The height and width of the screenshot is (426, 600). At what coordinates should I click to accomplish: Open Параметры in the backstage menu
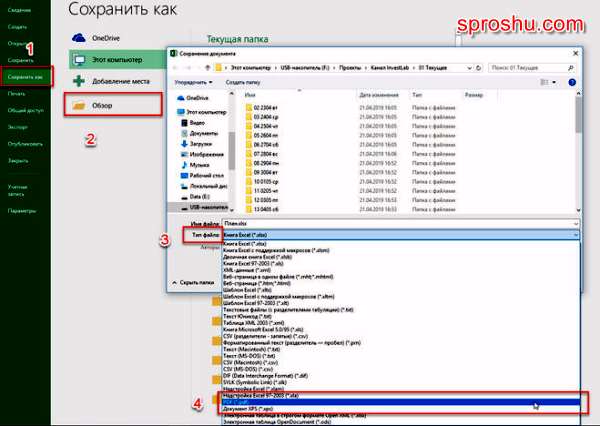(23, 211)
